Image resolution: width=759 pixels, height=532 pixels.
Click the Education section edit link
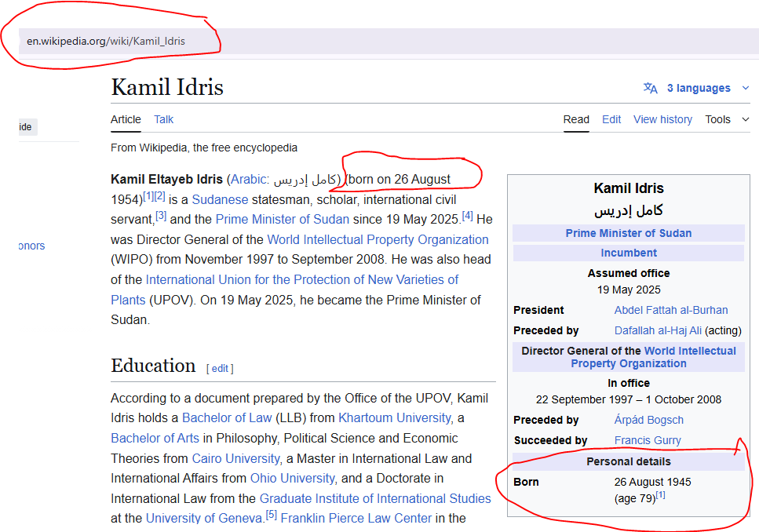click(220, 368)
